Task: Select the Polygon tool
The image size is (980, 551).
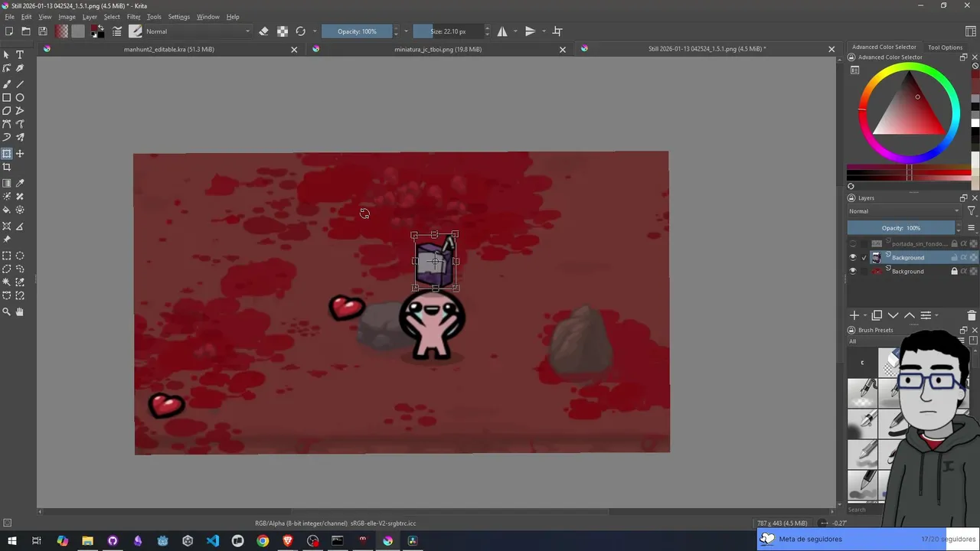Action: pyautogui.click(x=7, y=111)
